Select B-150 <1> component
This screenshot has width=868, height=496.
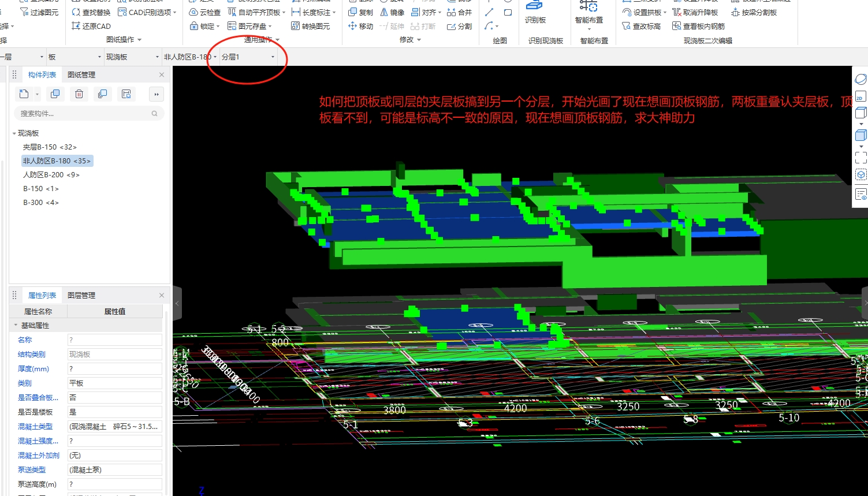coord(41,189)
